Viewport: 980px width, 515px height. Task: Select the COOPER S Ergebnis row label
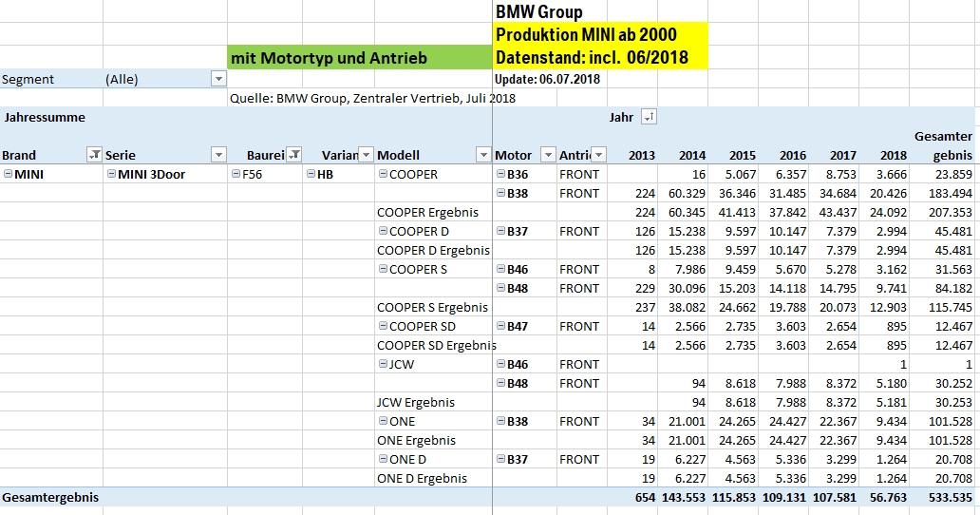[432, 307]
